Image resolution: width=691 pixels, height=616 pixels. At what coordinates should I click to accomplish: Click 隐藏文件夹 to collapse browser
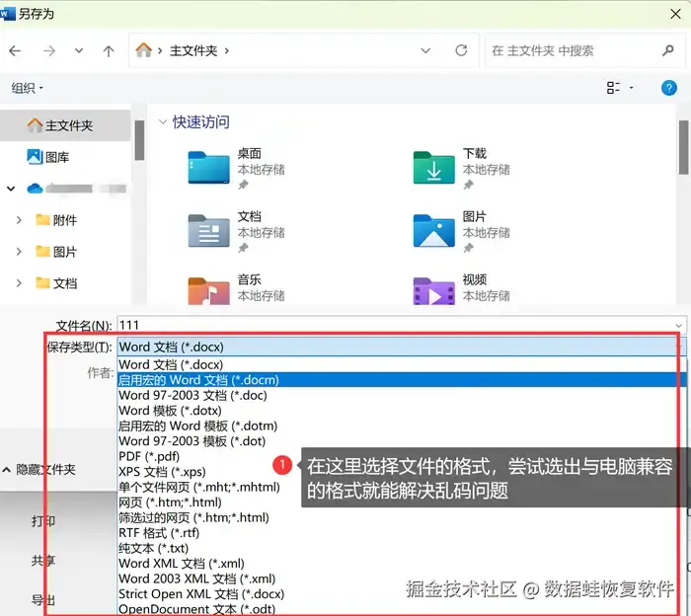pos(38,470)
